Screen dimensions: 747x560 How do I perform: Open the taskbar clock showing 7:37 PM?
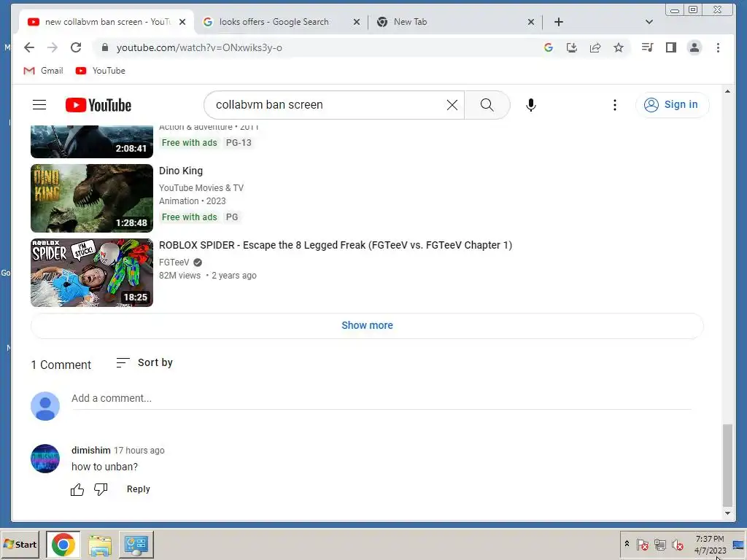(710, 545)
